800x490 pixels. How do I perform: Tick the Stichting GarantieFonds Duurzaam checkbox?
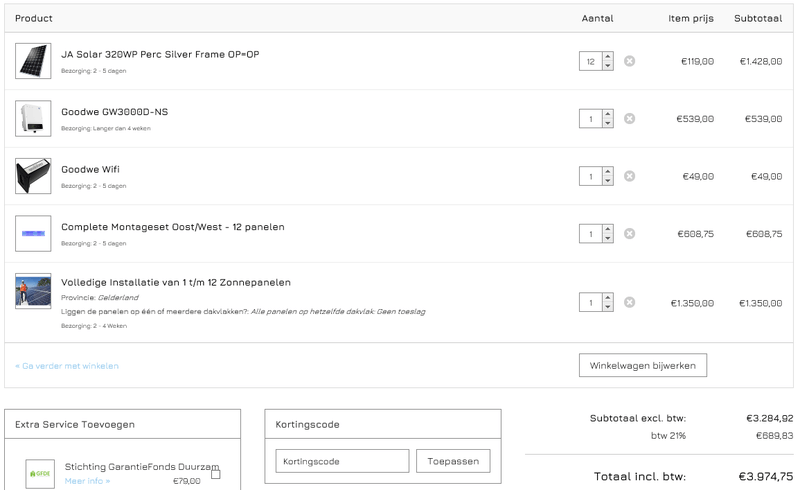216,474
